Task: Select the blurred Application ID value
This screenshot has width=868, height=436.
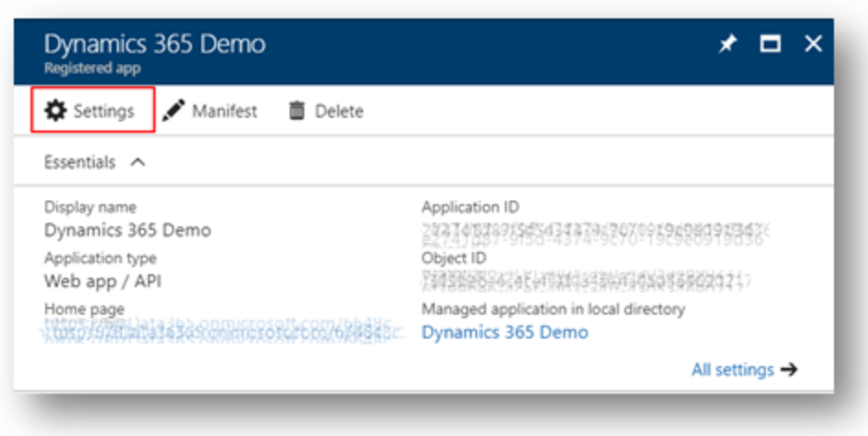Action: 595,234
